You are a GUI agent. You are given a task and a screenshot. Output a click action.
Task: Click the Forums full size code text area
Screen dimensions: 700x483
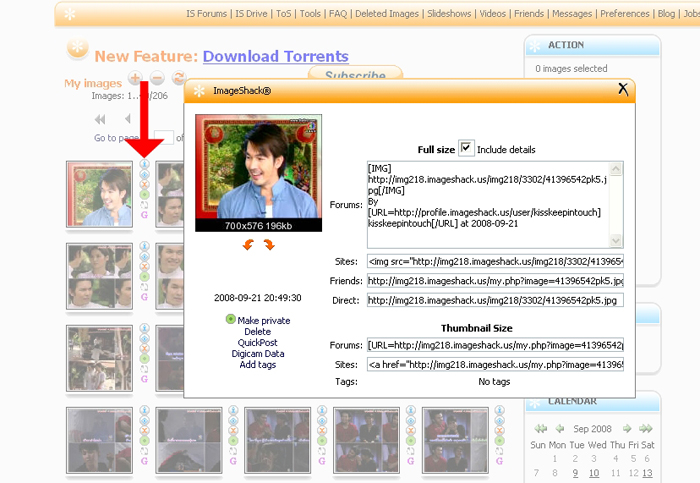tap(495, 205)
